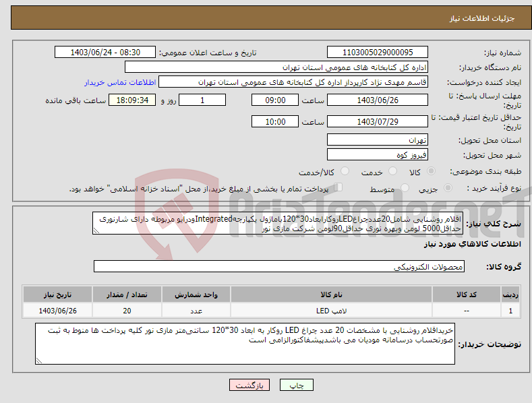Click the quantity cell showing 20

[127, 311]
